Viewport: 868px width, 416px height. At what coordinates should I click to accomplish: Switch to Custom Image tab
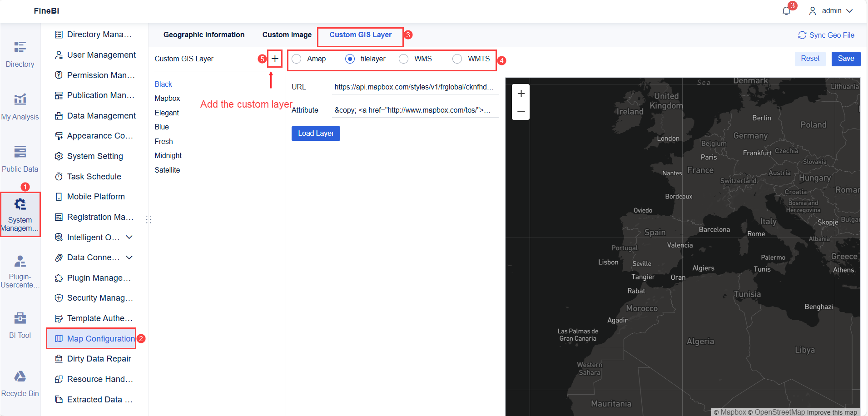point(287,35)
